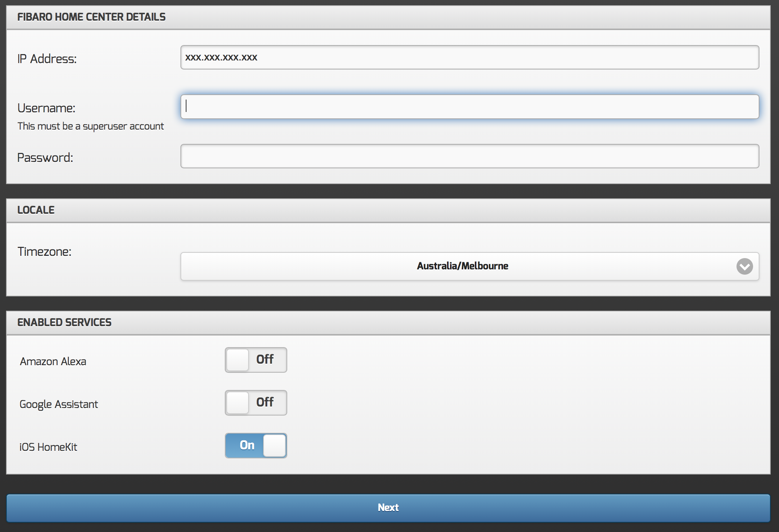779x532 pixels.
Task: Turn on the Google Assistant toggle
Action: [x=256, y=403]
